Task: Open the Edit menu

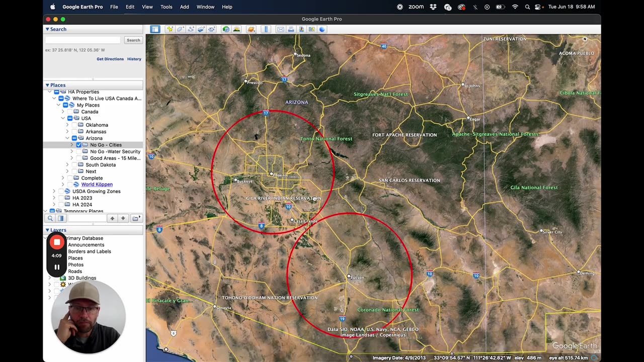Action: pyautogui.click(x=130, y=7)
